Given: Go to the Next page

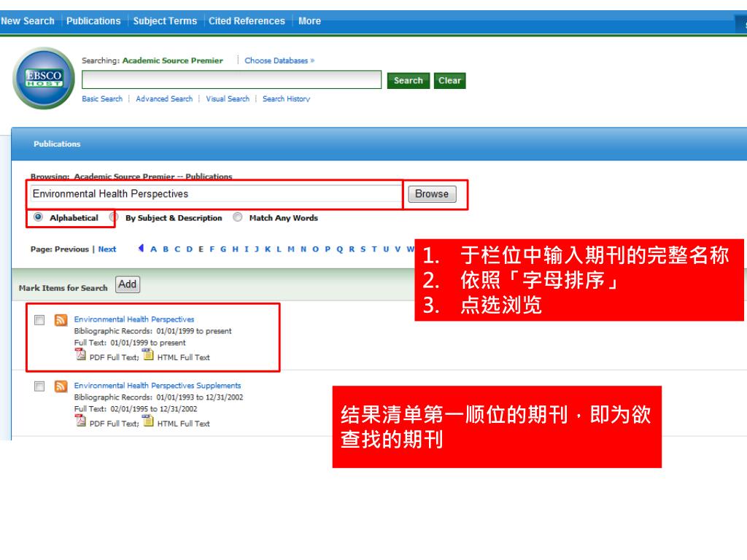Looking at the screenshot, I should coord(107,249).
